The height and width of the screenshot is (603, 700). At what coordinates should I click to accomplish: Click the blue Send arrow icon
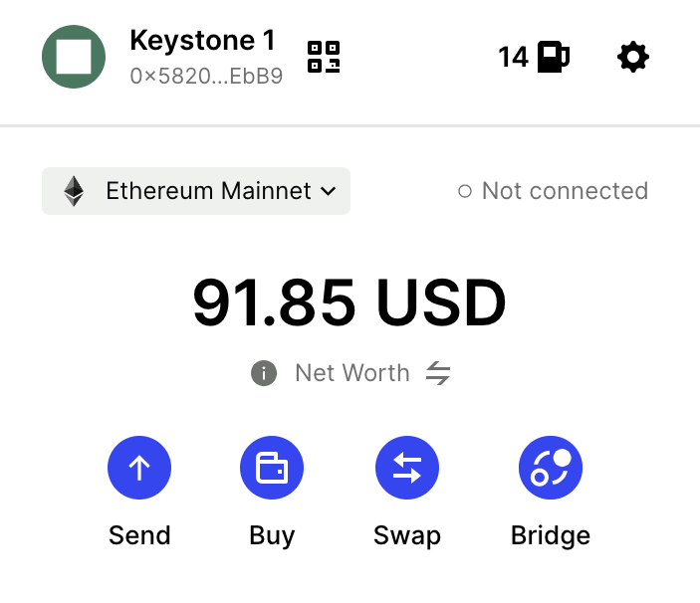point(139,468)
